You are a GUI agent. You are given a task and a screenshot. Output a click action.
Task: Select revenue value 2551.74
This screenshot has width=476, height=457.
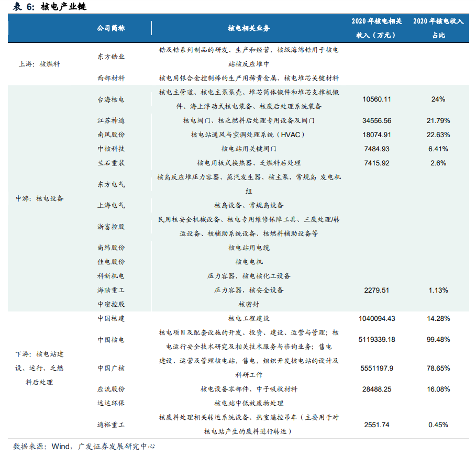point(377,425)
